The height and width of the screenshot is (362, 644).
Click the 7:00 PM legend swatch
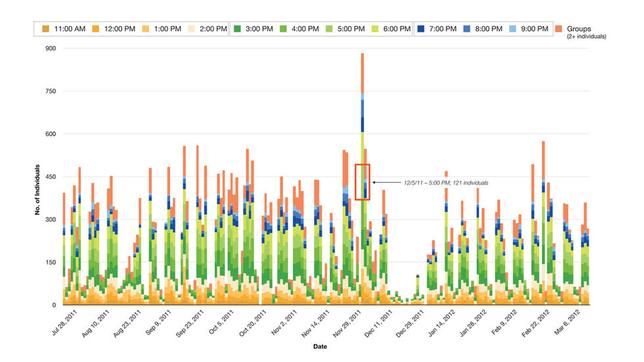coord(421,29)
